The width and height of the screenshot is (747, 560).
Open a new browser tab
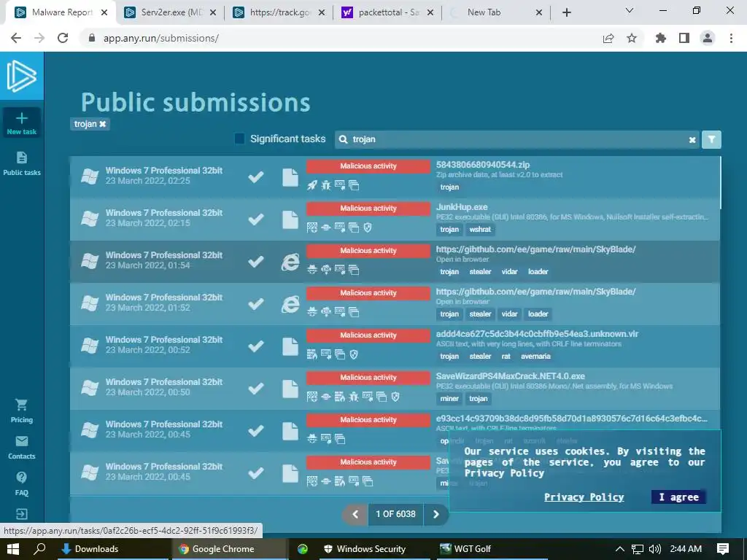566,13
